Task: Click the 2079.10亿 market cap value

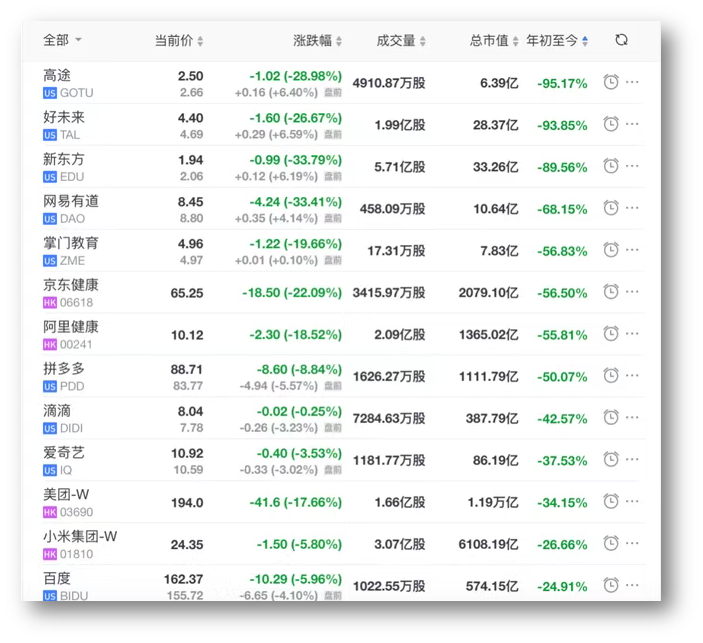Action: coord(488,293)
